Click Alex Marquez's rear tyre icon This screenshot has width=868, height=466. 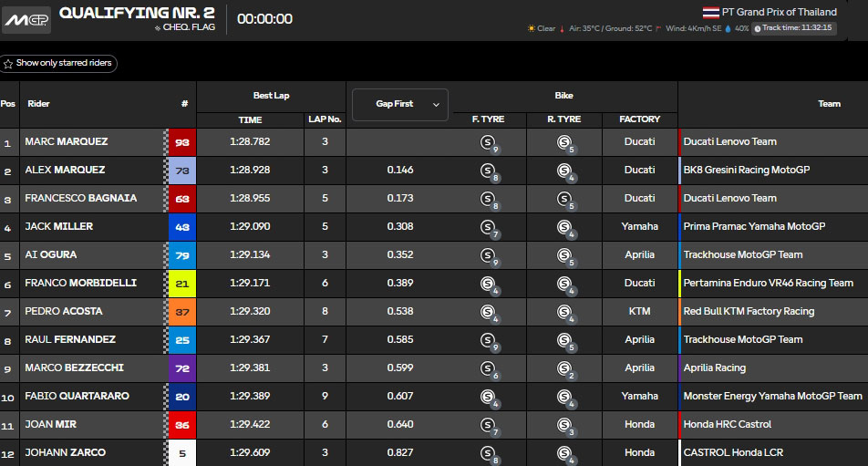click(565, 171)
